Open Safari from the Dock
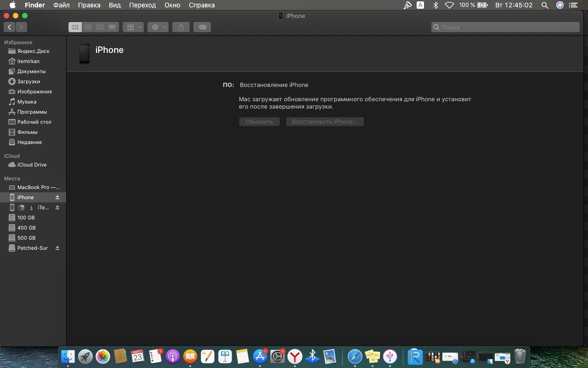The width and height of the screenshot is (588, 368). pos(355,356)
